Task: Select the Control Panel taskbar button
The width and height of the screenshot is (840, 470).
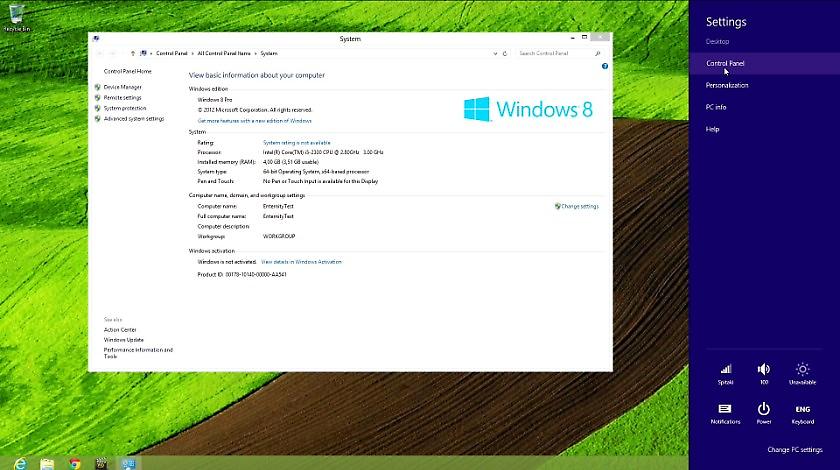Action: pos(129,463)
